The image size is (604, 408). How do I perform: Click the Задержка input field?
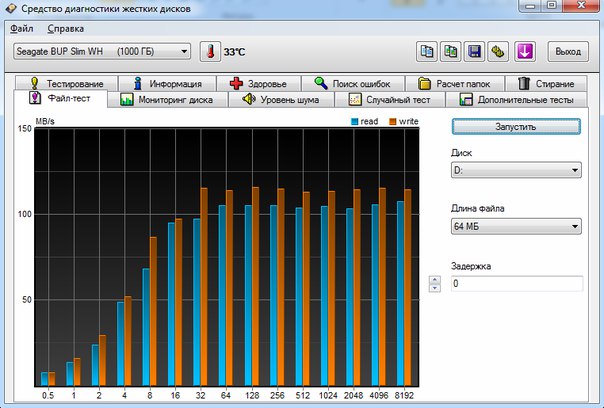tap(514, 284)
